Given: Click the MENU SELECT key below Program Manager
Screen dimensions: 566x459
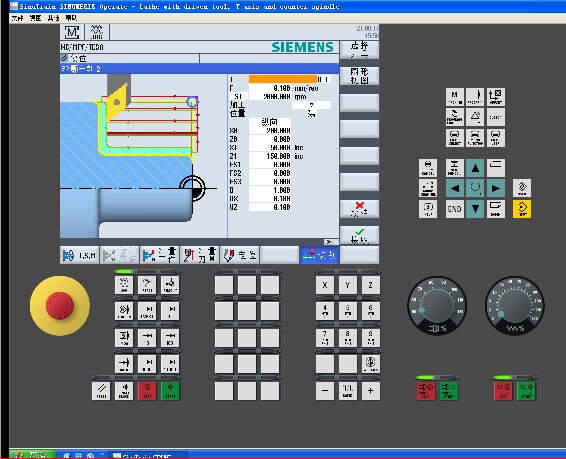Looking at the screenshot, I should 454,138.
